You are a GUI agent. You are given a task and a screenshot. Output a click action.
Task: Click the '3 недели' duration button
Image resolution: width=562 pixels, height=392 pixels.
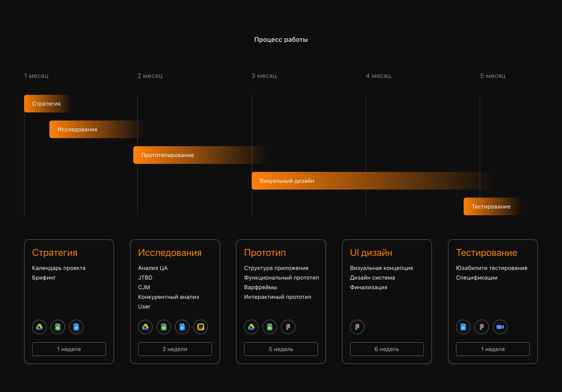(x=175, y=349)
